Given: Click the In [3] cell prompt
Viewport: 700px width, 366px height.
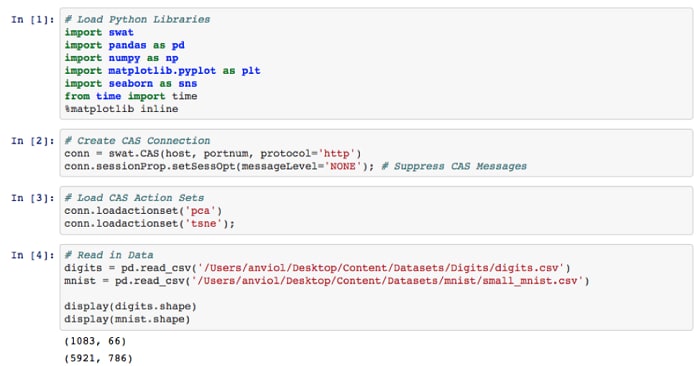Looking at the screenshot, I should (x=33, y=198).
